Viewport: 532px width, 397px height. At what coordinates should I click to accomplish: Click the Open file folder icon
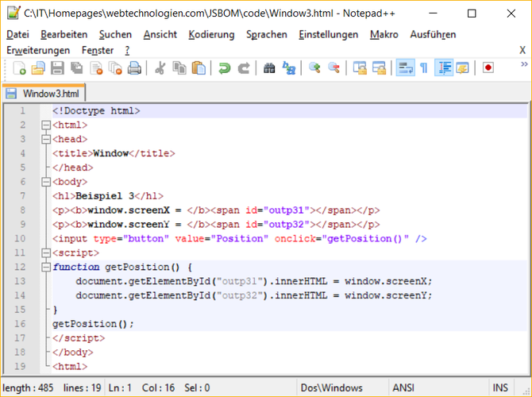38,67
